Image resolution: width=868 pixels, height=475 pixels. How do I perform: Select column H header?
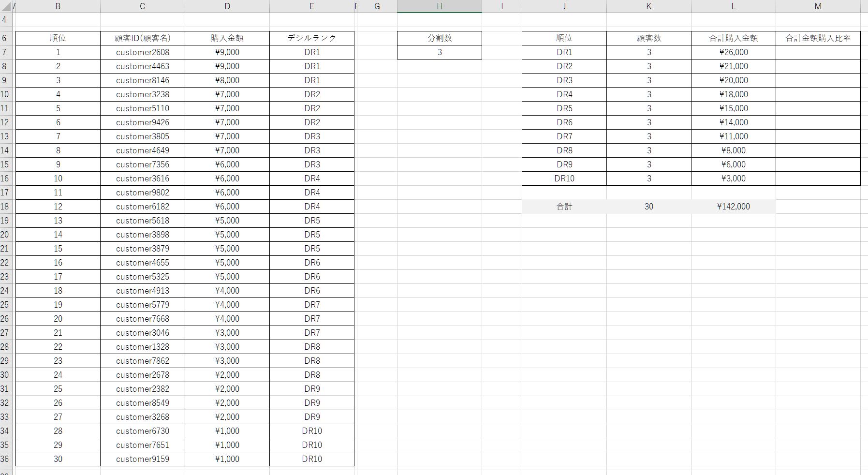point(439,6)
